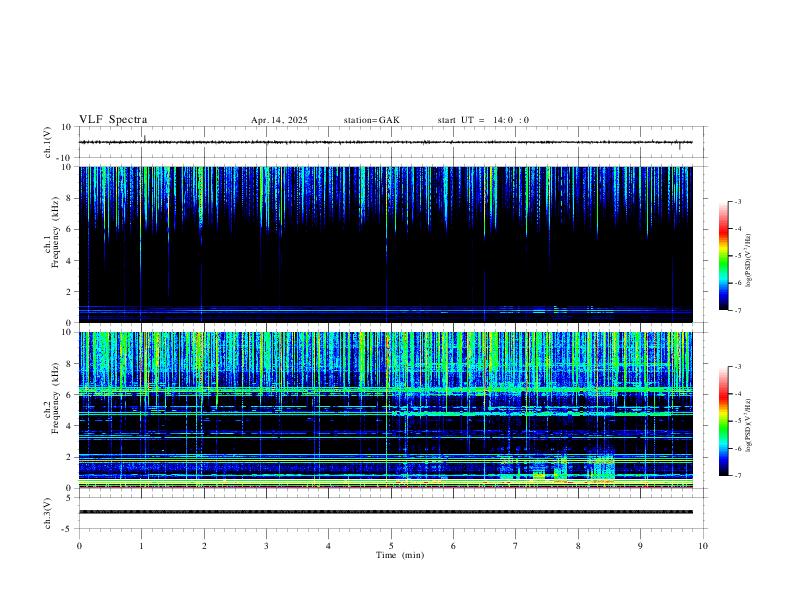Click time axis tick label "9"
The width and height of the screenshot is (792, 612).
click(640, 546)
